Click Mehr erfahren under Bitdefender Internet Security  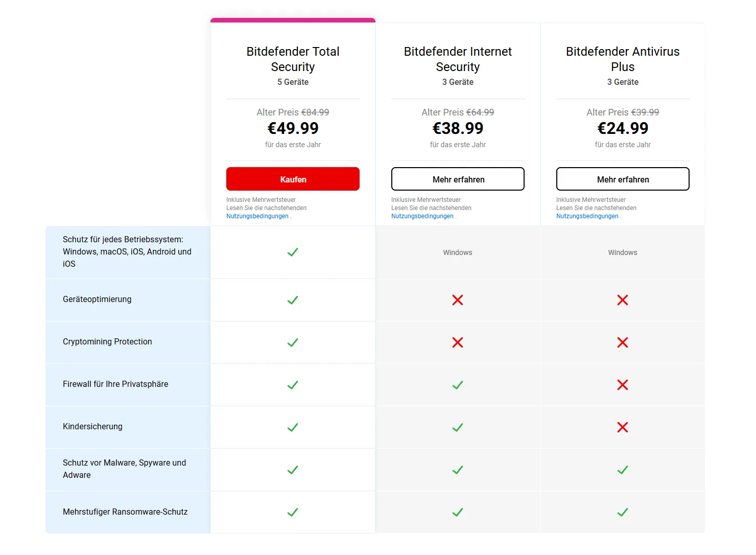pos(458,179)
